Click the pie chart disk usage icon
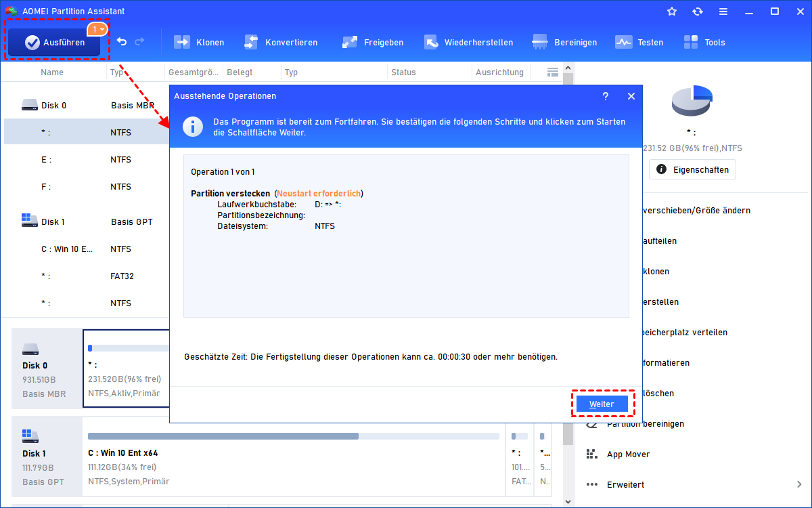The image size is (812, 508). [x=692, y=101]
